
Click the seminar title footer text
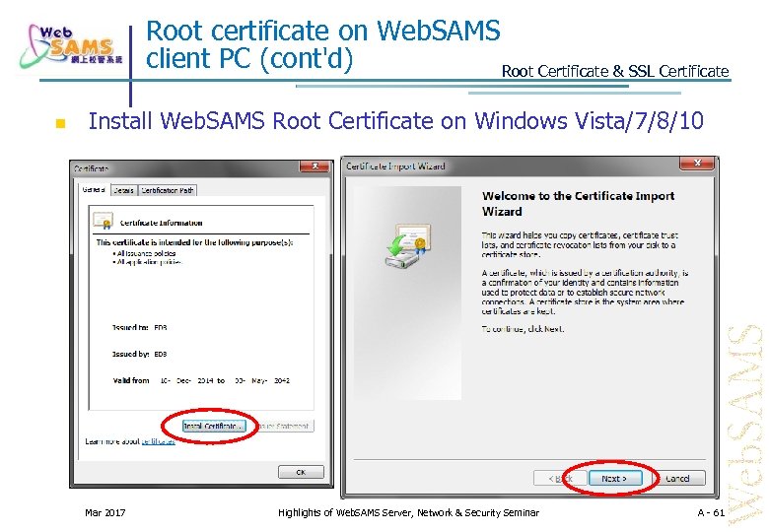[408, 513]
